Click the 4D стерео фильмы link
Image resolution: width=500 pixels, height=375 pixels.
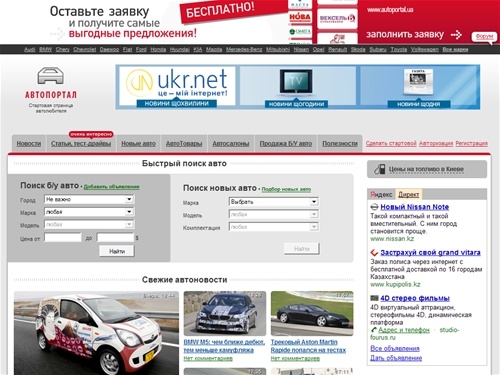pos(415,298)
